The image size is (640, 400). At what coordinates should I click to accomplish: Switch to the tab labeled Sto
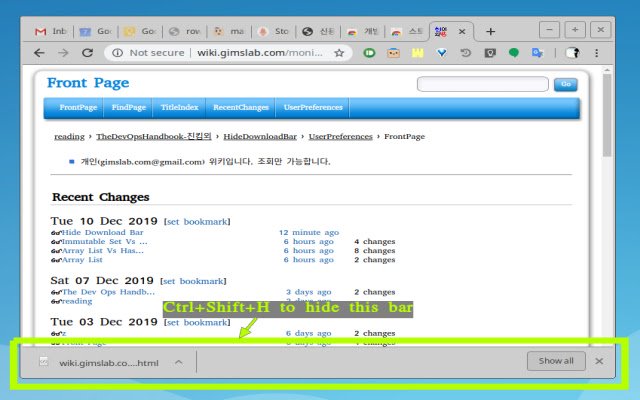[273, 31]
